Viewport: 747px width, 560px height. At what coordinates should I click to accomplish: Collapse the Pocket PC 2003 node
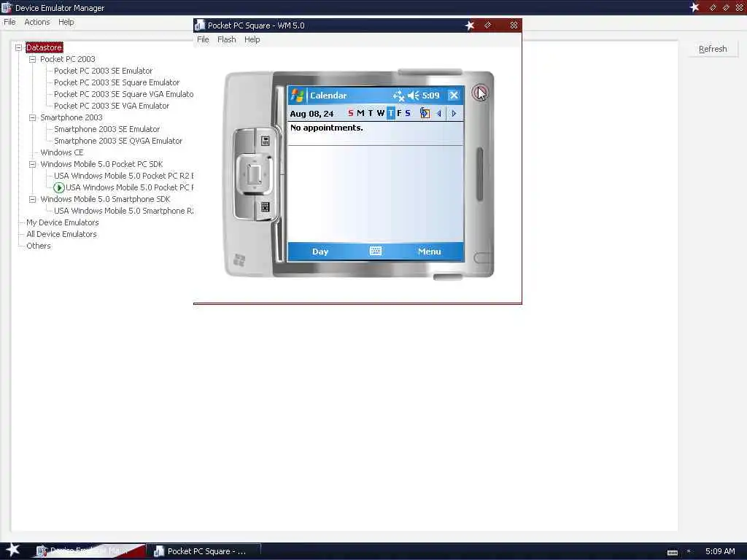32,59
